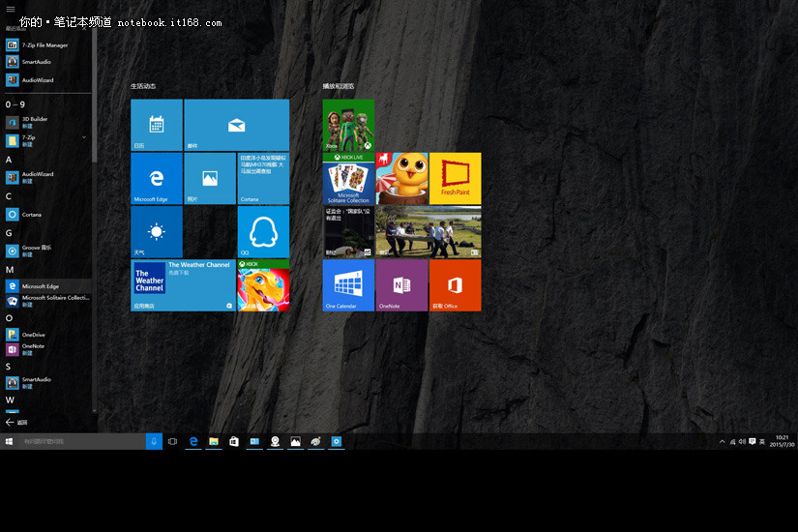Click the taskbar search box
Viewport: 798px width, 532px height.
(x=82, y=441)
